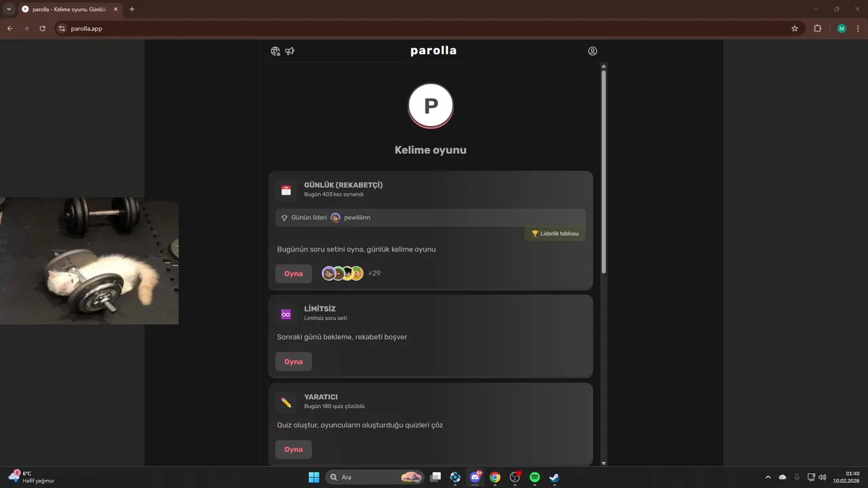Reload the parolla page
The height and width of the screenshot is (488, 868).
(x=42, y=28)
